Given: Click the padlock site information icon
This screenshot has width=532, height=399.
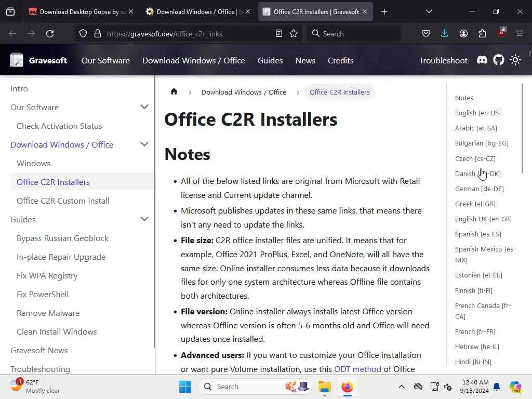Looking at the screenshot, I should tap(98, 34).
